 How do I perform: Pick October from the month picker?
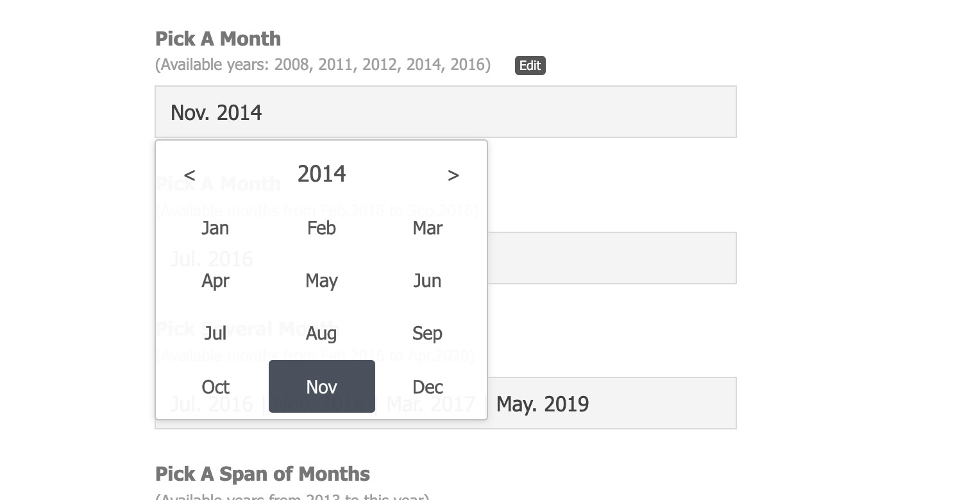[215, 386]
